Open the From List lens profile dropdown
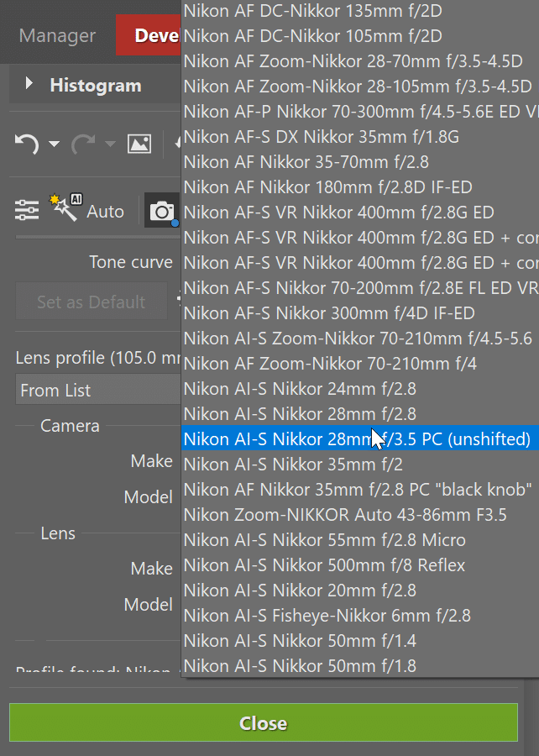This screenshot has height=756, width=539. (97, 391)
